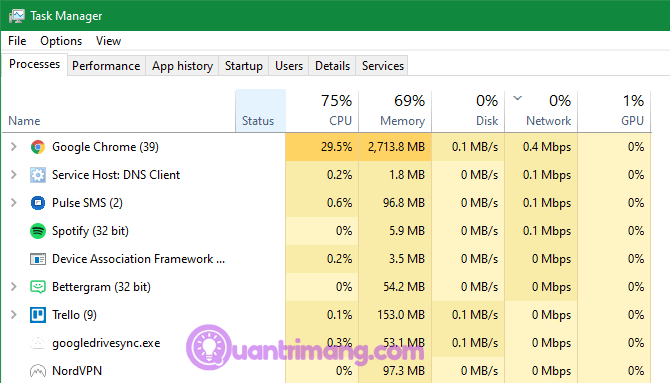Sort by the Memory column header
The height and width of the screenshot is (383, 670).
pos(395,111)
